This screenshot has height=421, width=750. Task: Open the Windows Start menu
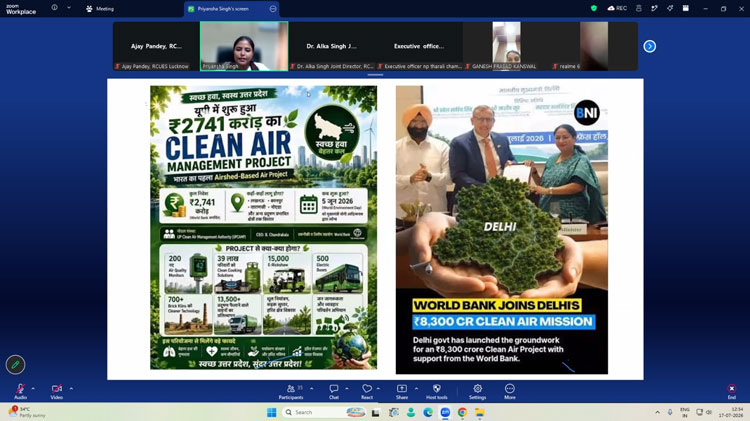coord(271,412)
